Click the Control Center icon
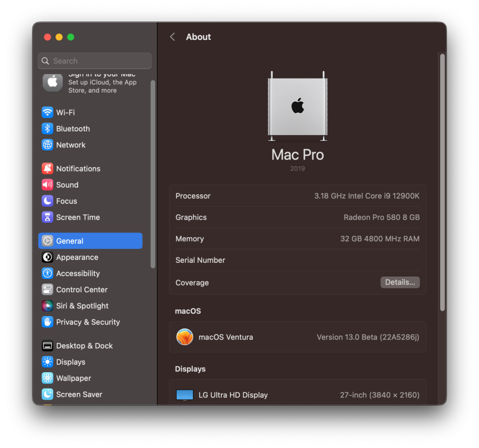This screenshot has height=448, width=479. coord(47,290)
